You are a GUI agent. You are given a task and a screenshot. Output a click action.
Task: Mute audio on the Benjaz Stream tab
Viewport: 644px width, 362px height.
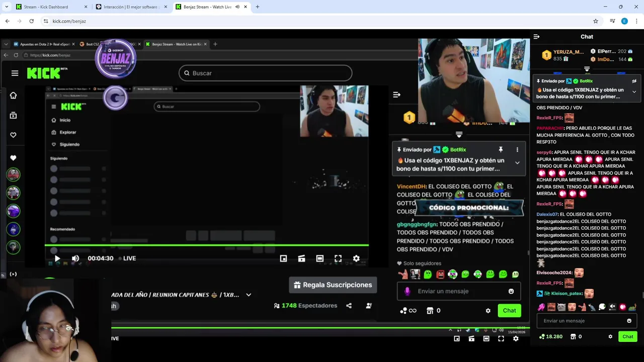click(237, 7)
